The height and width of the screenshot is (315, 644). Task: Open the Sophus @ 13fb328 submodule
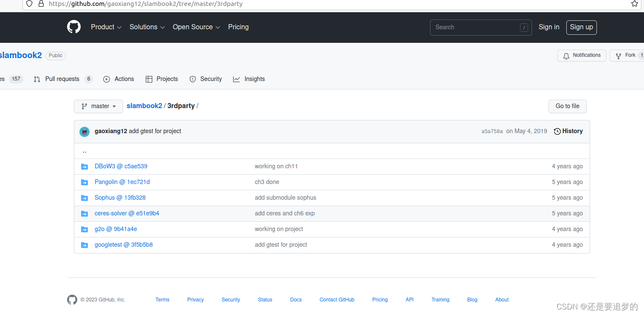click(120, 198)
